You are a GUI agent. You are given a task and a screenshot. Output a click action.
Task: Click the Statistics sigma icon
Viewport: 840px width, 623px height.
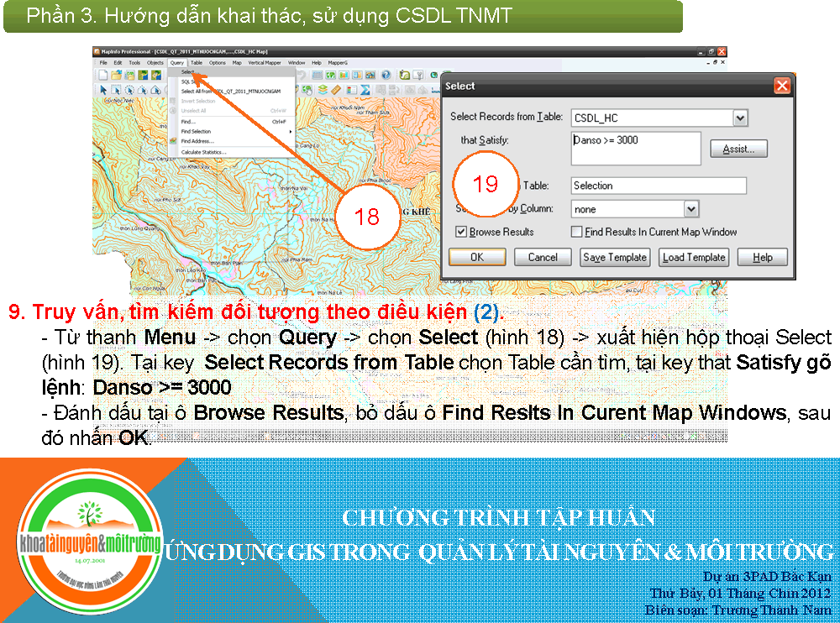pos(365,90)
